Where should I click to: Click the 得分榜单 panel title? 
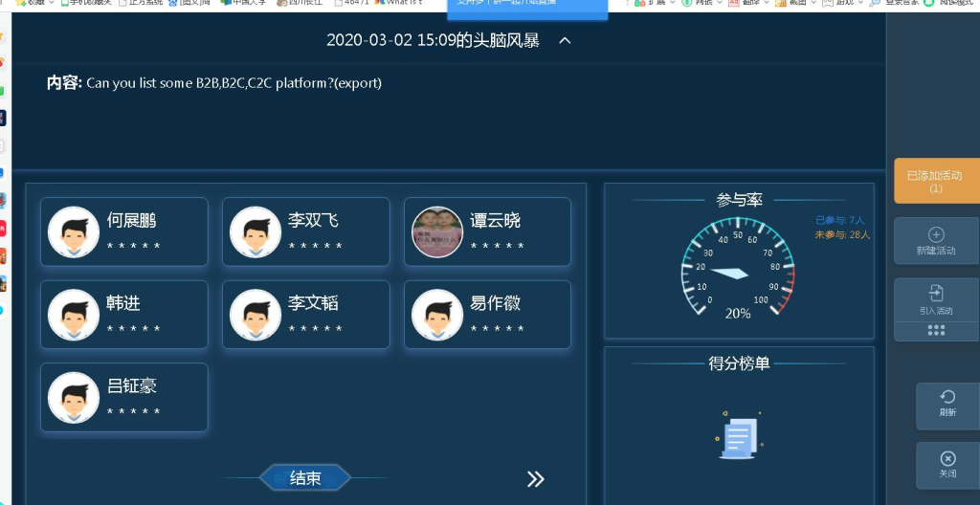(740, 363)
